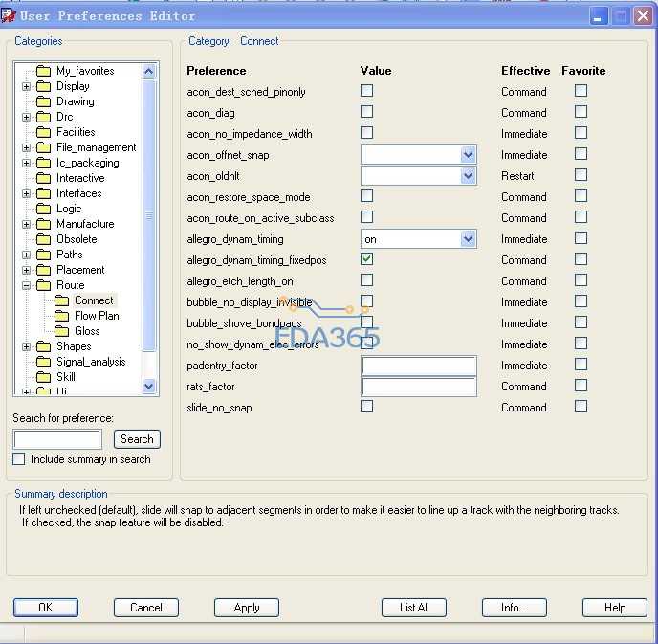Click the Obsolete folder icon
658x644 pixels.
(x=43, y=239)
